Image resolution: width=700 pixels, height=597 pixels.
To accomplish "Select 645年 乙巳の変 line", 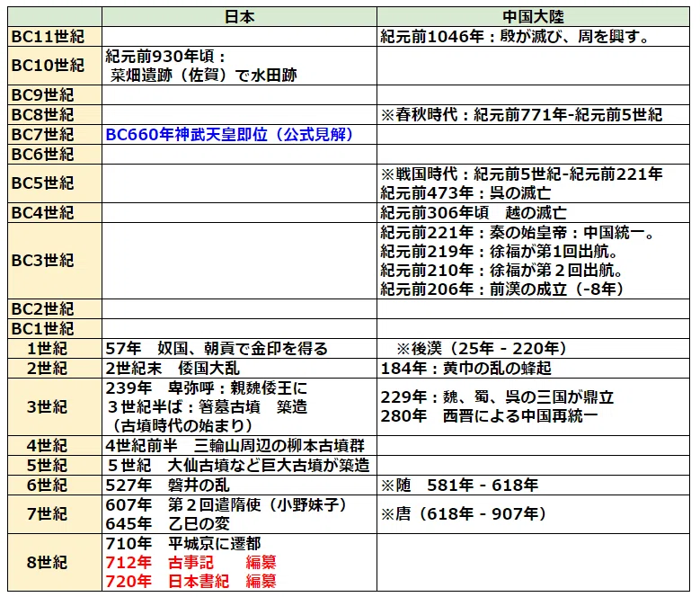I will 167,524.
